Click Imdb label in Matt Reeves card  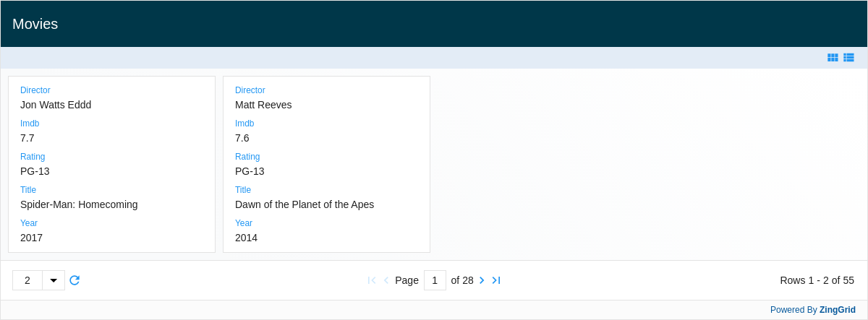pyautogui.click(x=244, y=124)
